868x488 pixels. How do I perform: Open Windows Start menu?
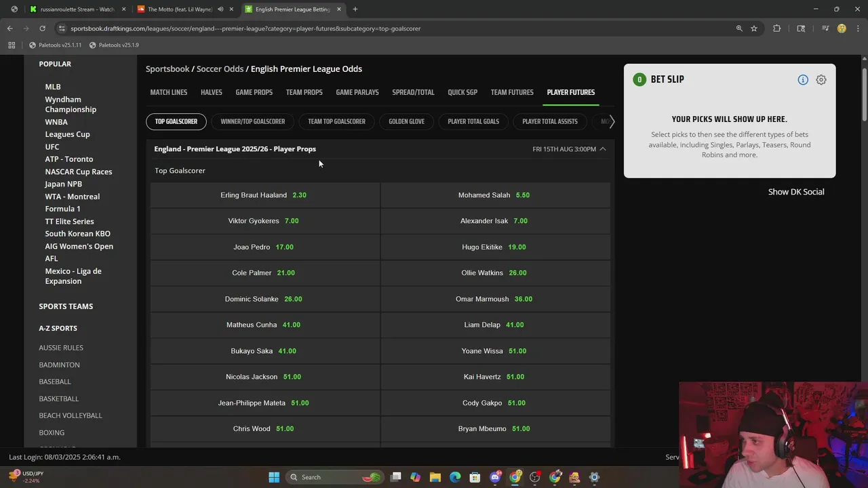[x=274, y=477]
